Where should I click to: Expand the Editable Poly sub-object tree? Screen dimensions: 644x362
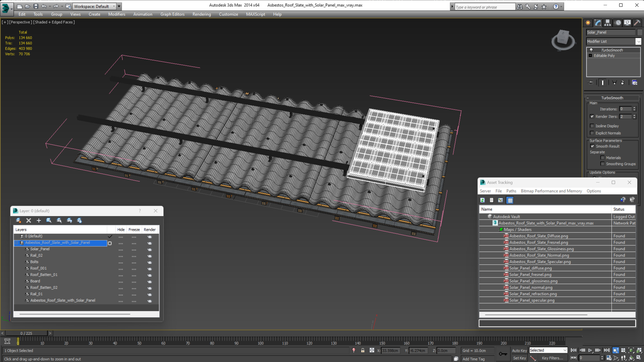pyautogui.click(x=591, y=55)
